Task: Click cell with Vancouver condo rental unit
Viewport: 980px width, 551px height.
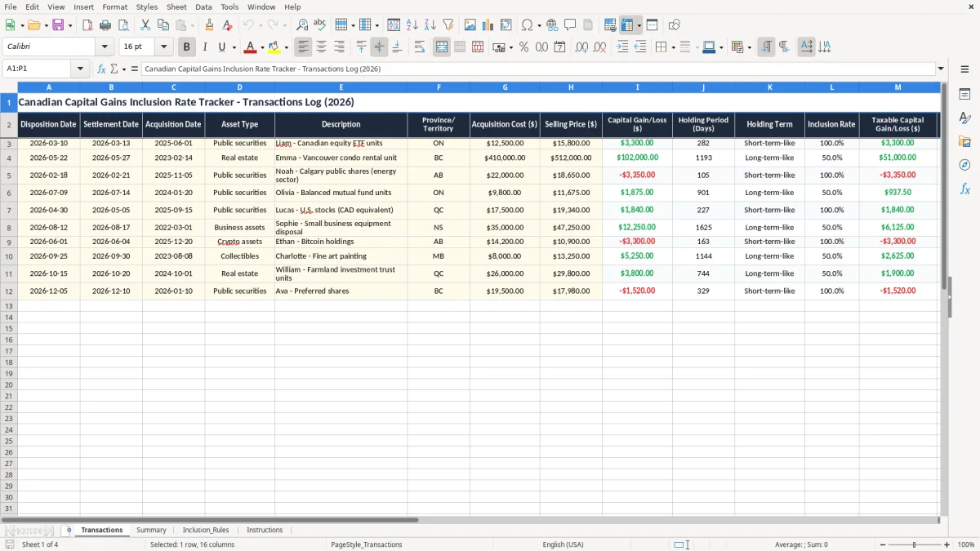Action: click(341, 158)
